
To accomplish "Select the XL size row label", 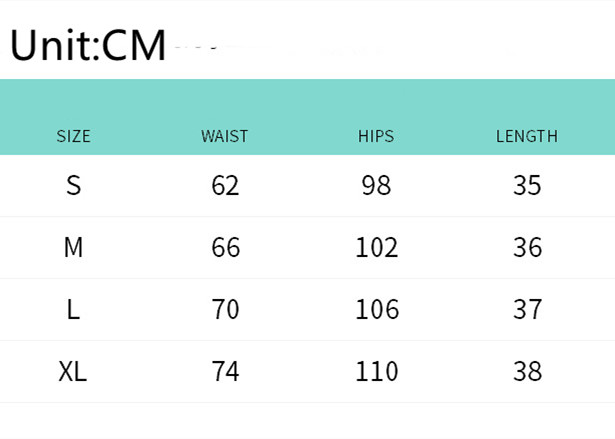I will [x=73, y=371].
